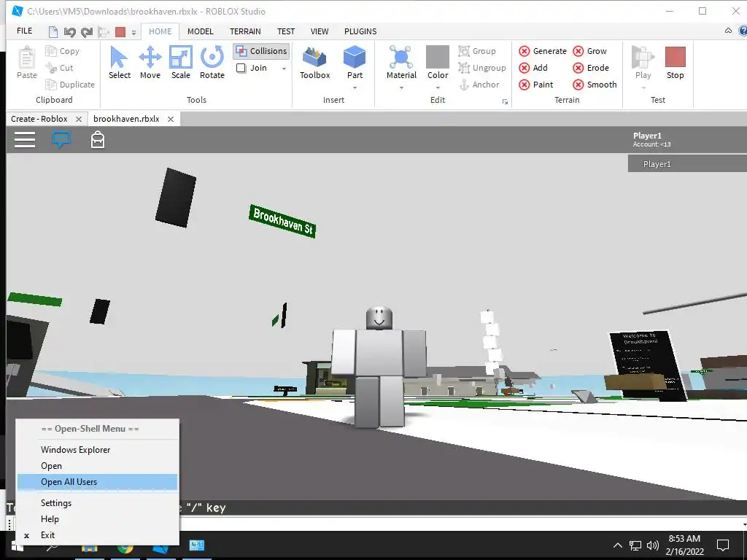Select Player1 in the player list
Viewport: 747px width, 560px height.
(x=687, y=164)
